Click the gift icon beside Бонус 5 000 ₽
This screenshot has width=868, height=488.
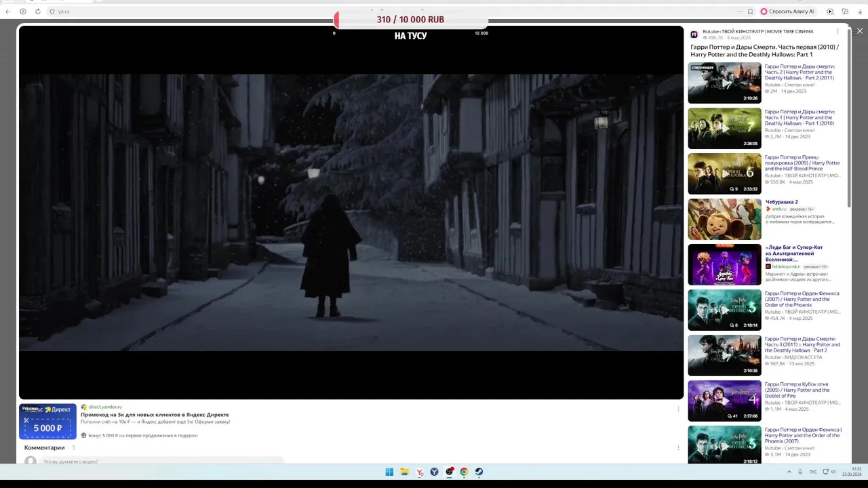coord(83,435)
